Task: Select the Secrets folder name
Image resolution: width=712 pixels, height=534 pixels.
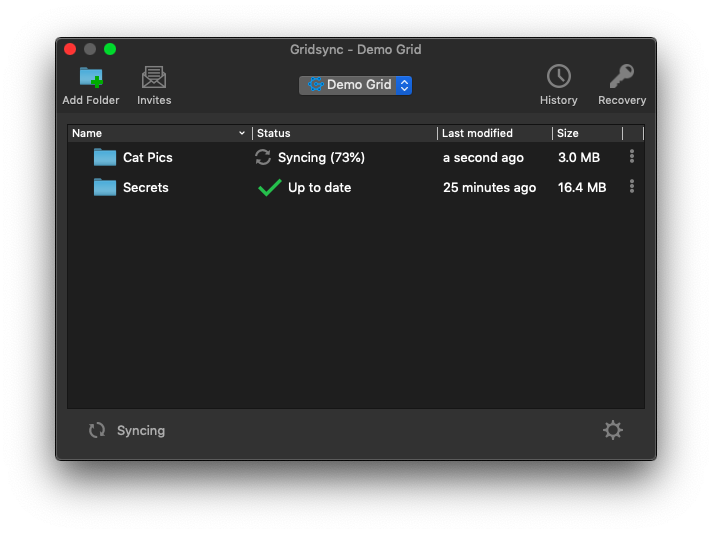Action: (146, 187)
